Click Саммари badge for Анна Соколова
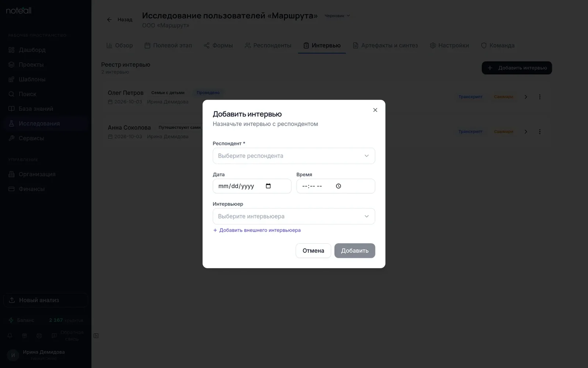 (503, 132)
